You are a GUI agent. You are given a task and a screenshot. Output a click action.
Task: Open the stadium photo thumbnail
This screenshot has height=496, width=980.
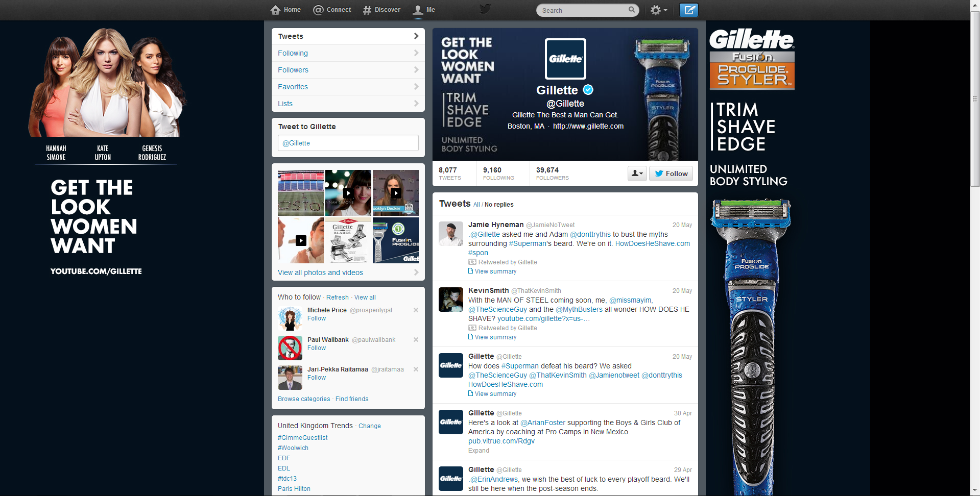pos(301,192)
